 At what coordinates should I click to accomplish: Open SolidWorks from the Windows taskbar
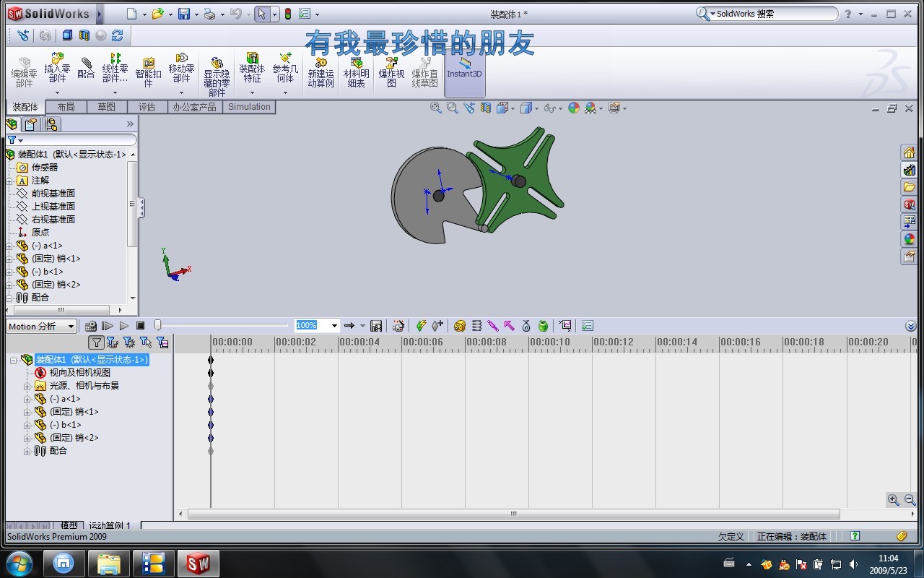click(x=199, y=563)
